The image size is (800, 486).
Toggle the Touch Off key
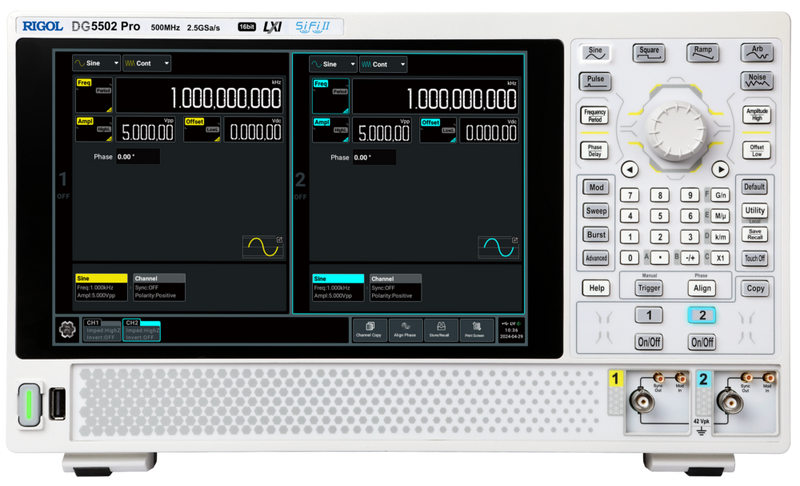pyautogui.click(x=754, y=258)
